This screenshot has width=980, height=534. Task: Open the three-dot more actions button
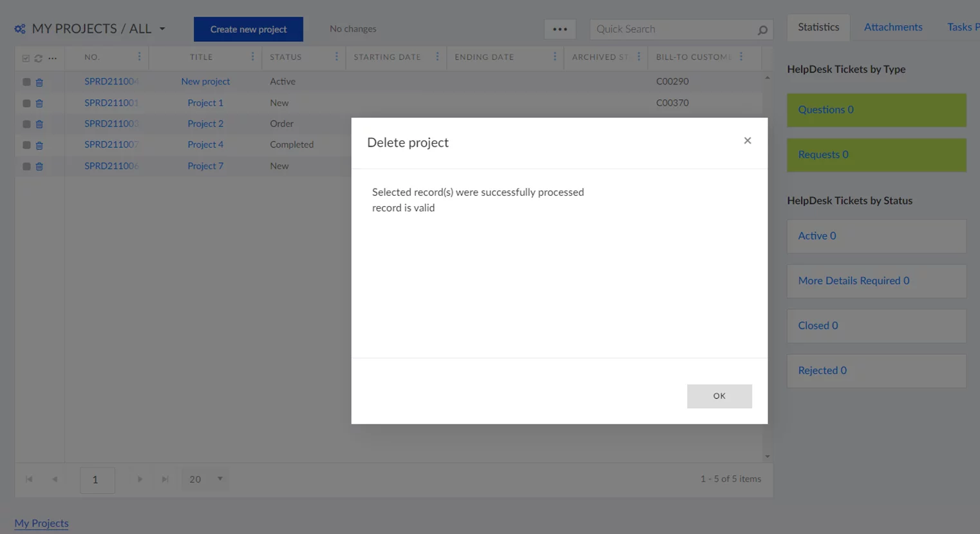(560, 29)
